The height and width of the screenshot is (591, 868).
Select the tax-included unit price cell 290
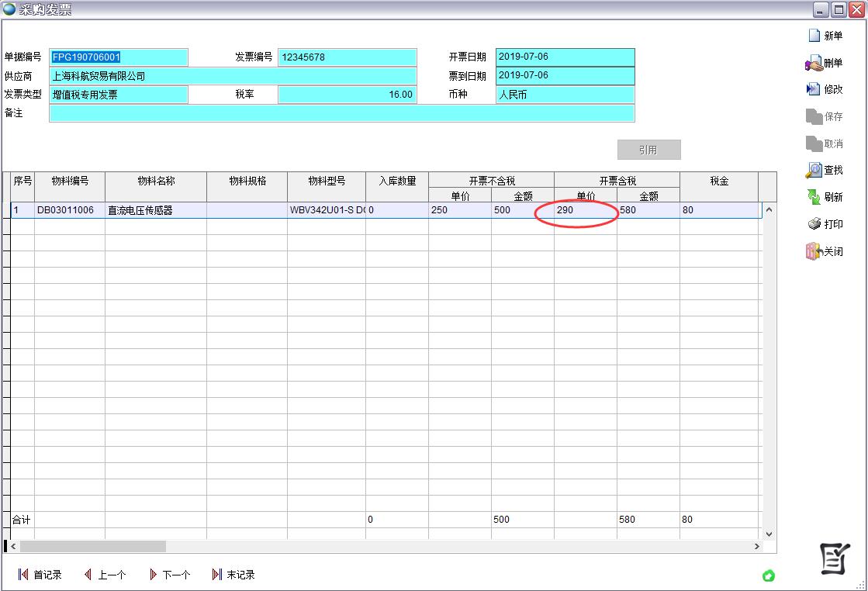point(585,210)
